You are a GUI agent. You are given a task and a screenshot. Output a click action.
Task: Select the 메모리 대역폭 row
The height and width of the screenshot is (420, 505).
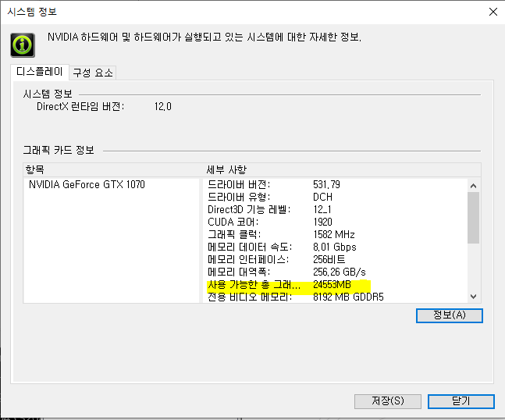(x=335, y=272)
